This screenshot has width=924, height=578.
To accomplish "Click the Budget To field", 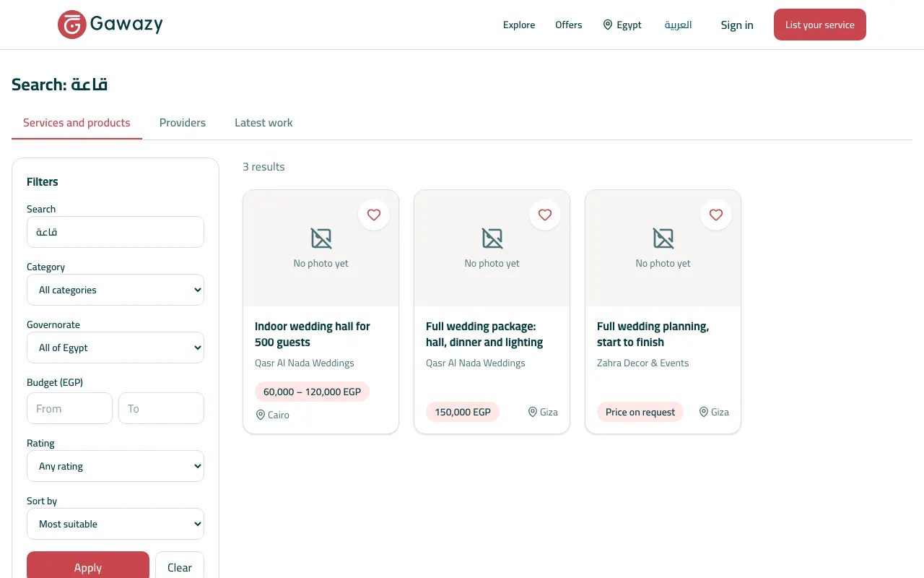I will [161, 408].
